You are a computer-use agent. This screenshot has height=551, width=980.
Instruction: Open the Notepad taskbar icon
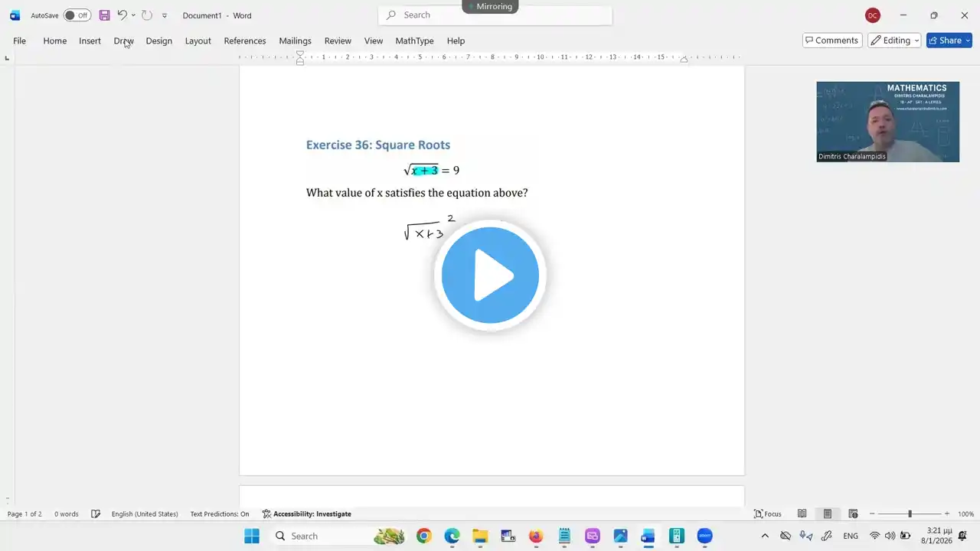point(564,536)
